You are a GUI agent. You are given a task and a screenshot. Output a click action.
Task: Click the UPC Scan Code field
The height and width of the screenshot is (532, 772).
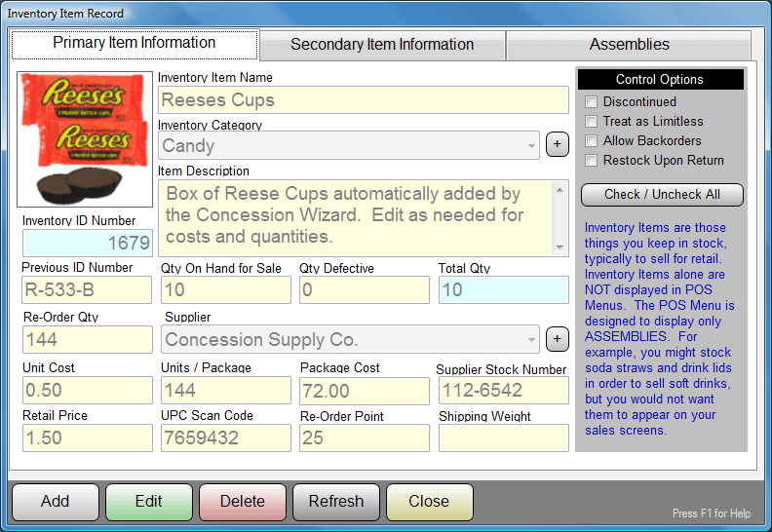226,438
